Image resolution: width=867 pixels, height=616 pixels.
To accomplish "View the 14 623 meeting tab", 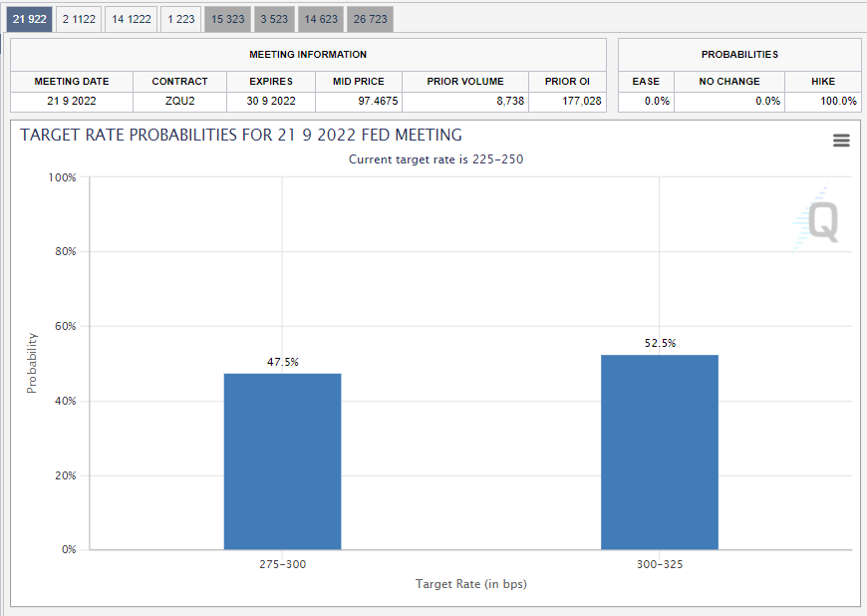I will (x=321, y=19).
